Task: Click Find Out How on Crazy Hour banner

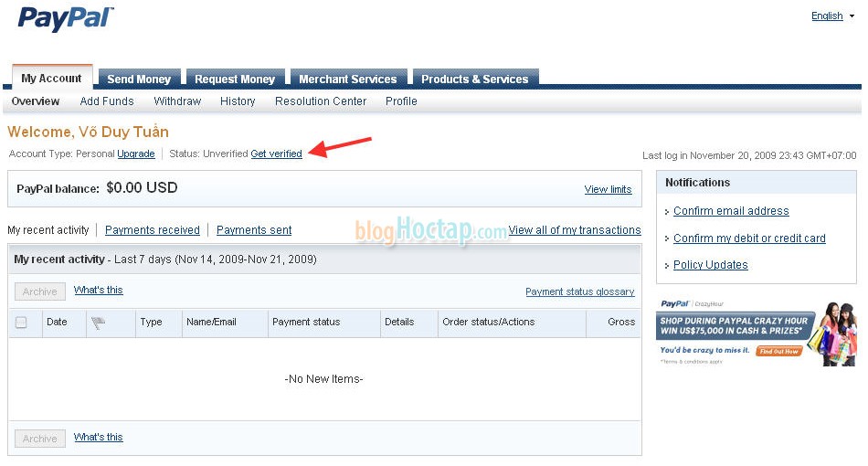Action: pyautogui.click(x=778, y=352)
